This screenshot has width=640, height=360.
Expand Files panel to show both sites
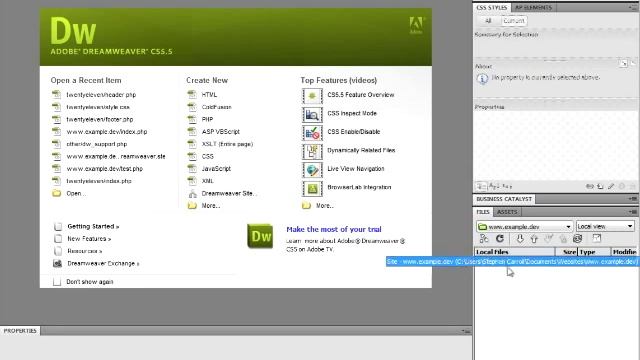597,238
